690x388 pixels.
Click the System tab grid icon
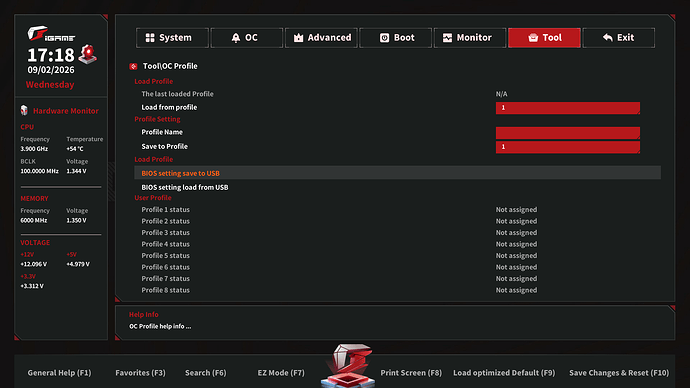150,38
